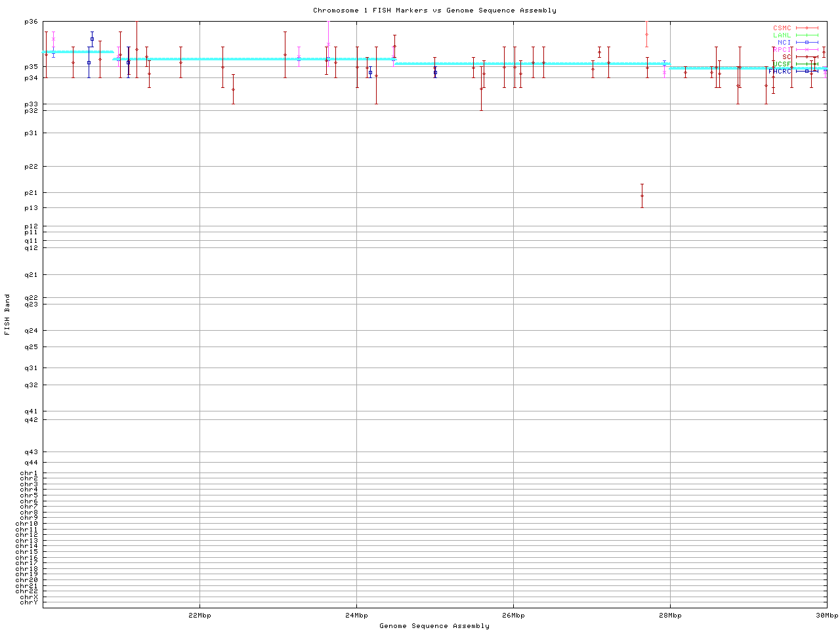Screen dimensions: 840x630
Task: Select the Genome Sequence Assembly axis label
Action: pos(434,626)
